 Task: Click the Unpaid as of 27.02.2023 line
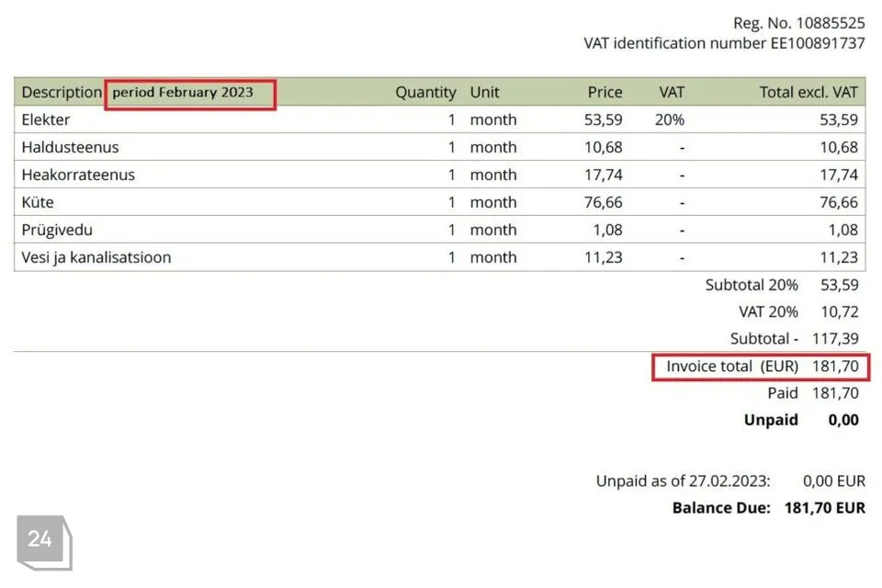click(683, 481)
